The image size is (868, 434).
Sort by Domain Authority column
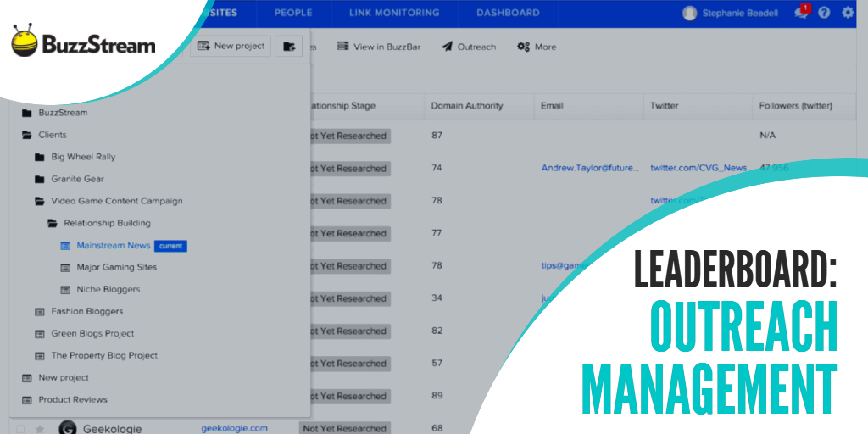[x=467, y=106]
